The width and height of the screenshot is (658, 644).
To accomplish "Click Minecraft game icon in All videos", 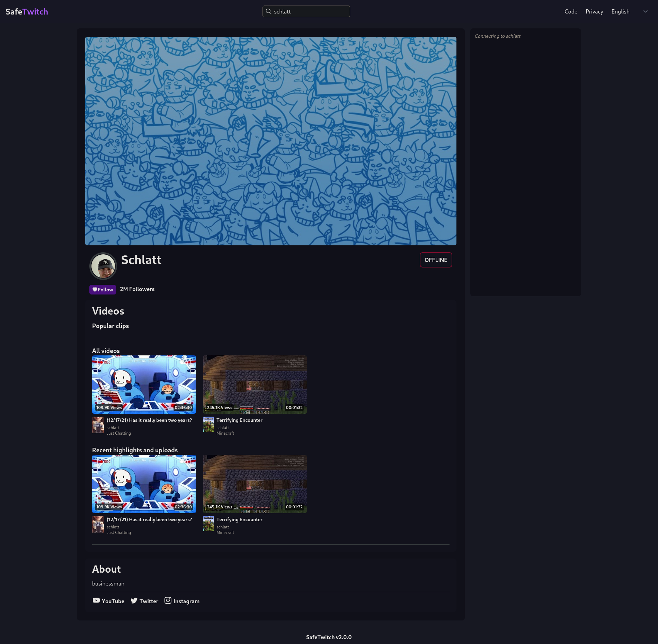I will point(208,424).
